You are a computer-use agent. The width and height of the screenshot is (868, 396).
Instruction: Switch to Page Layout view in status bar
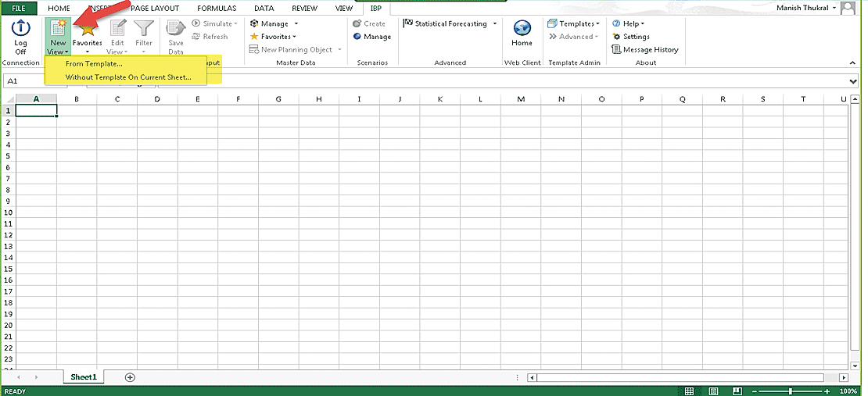tap(715, 391)
